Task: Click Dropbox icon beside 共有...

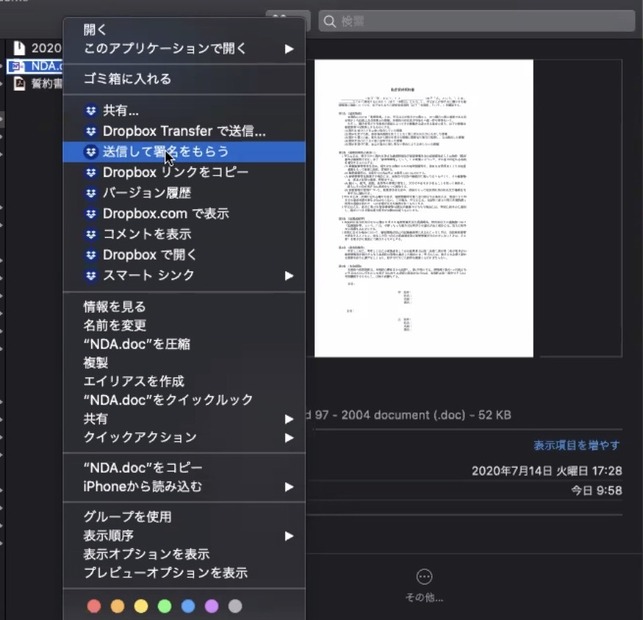Action: (91, 110)
